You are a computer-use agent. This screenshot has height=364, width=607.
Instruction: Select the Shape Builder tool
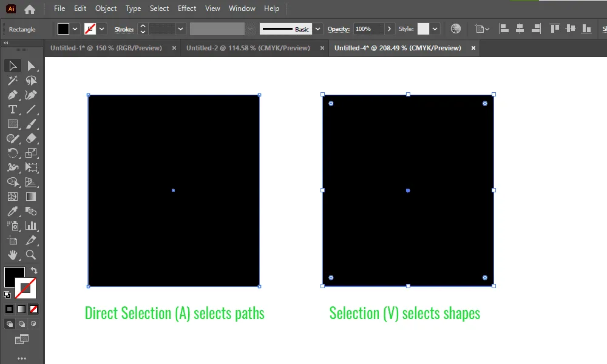click(12, 182)
